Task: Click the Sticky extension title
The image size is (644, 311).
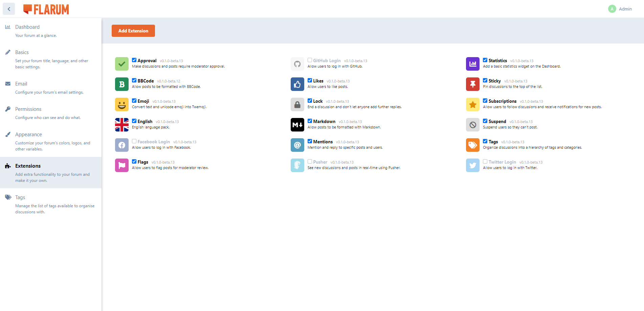Action: coord(494,81)
